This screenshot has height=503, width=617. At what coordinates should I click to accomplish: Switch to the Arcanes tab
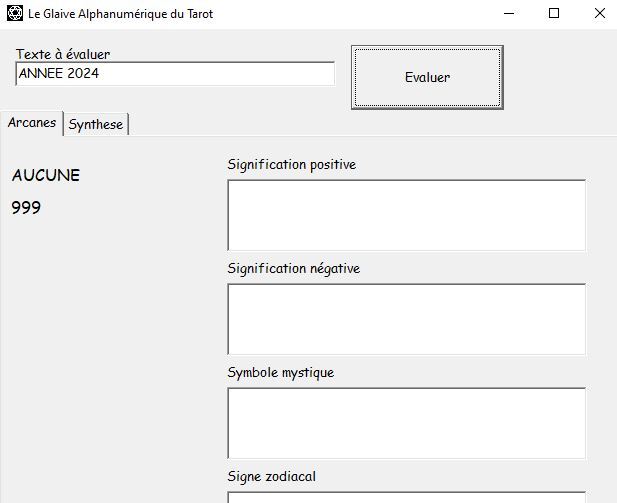(32, 123)
